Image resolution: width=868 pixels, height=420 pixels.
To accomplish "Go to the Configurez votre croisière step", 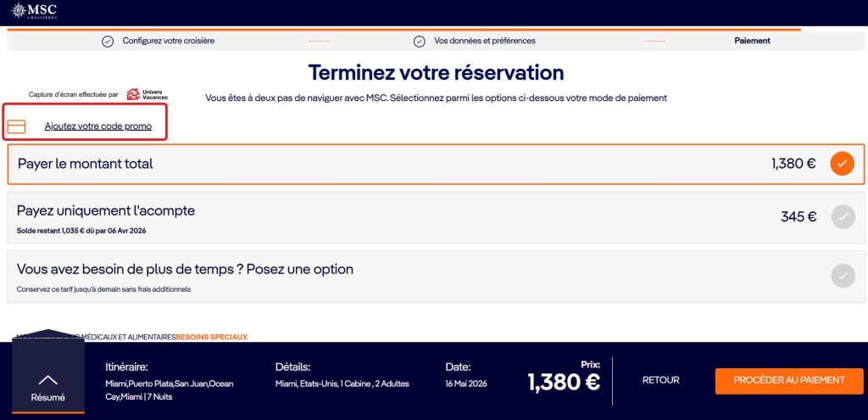I will tap(168, 41).
